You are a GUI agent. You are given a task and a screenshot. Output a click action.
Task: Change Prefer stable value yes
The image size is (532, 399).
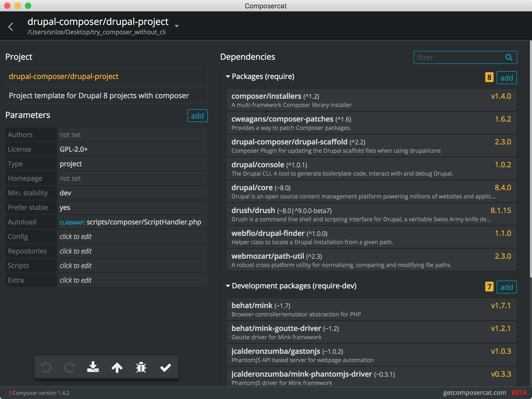[x=132, y=208]
